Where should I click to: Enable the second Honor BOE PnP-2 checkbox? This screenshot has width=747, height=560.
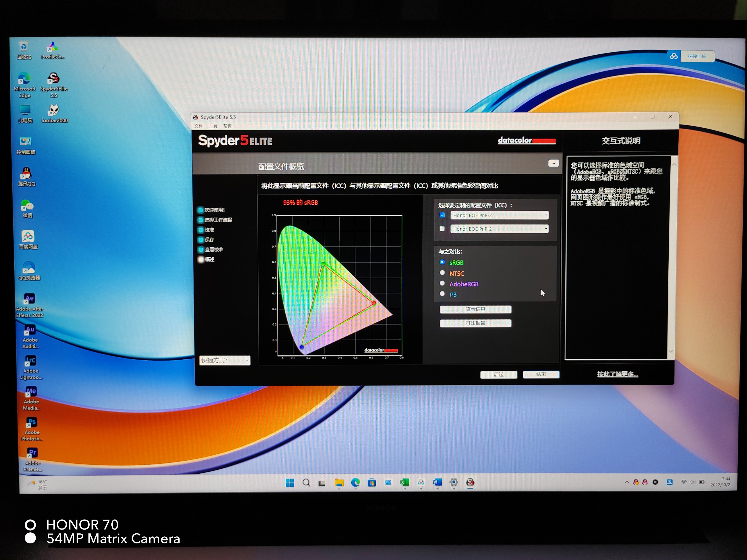(x=442, y=229)
